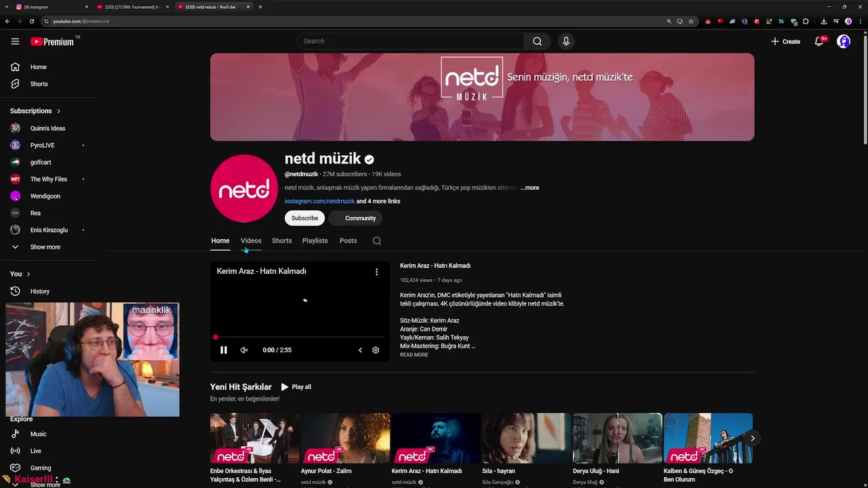Open the channel Community button

[356, 218]
